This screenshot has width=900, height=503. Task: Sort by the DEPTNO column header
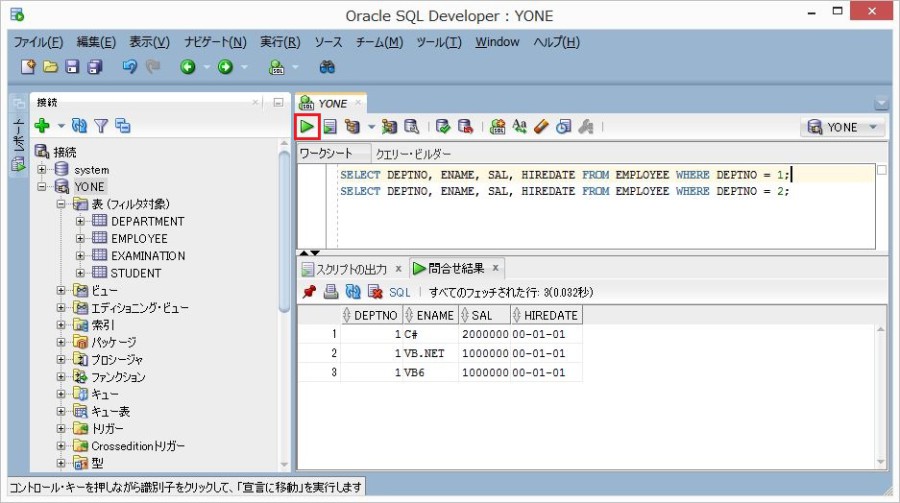[x=370, y=315]
